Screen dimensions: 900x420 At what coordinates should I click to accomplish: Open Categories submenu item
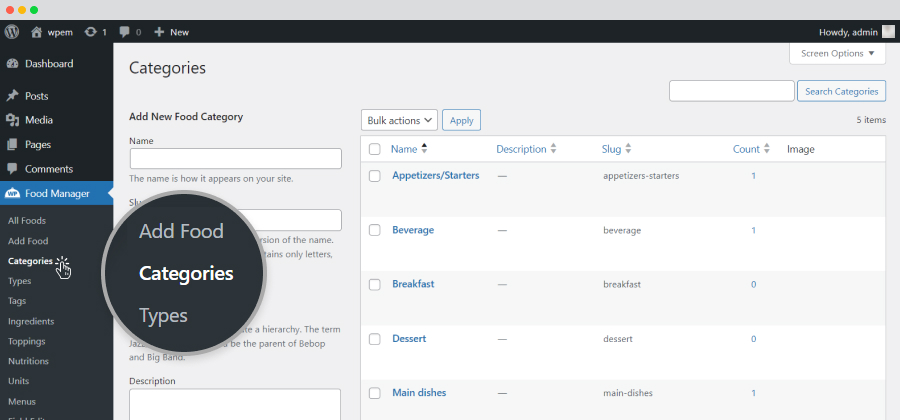pyautogui.click(x=30, y=261)
